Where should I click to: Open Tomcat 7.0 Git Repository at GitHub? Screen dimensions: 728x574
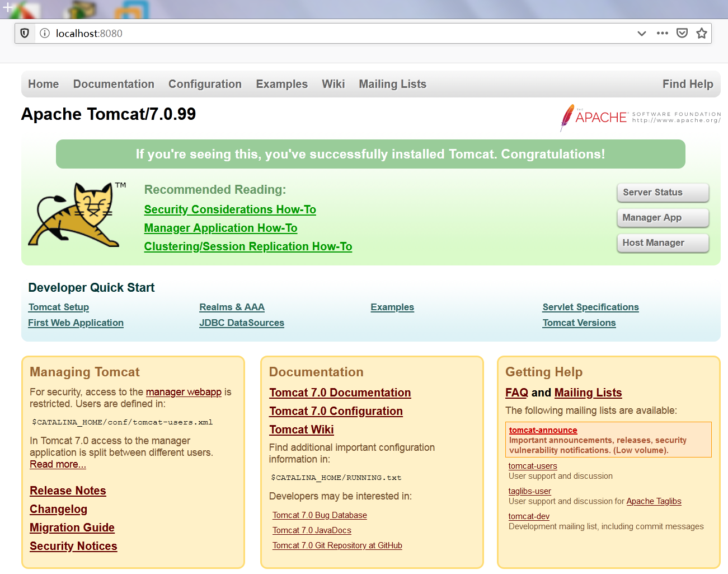[x=337, y=545]
